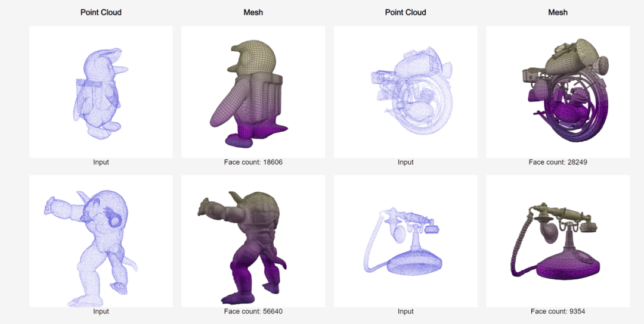Select Mesh header above the unicycle mesh
Screen dimensions: 644x324
558,13
